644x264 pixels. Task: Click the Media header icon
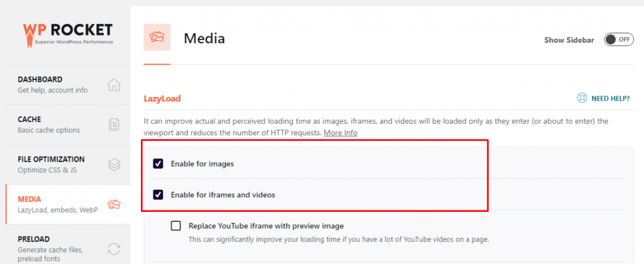tap(157, 39)
